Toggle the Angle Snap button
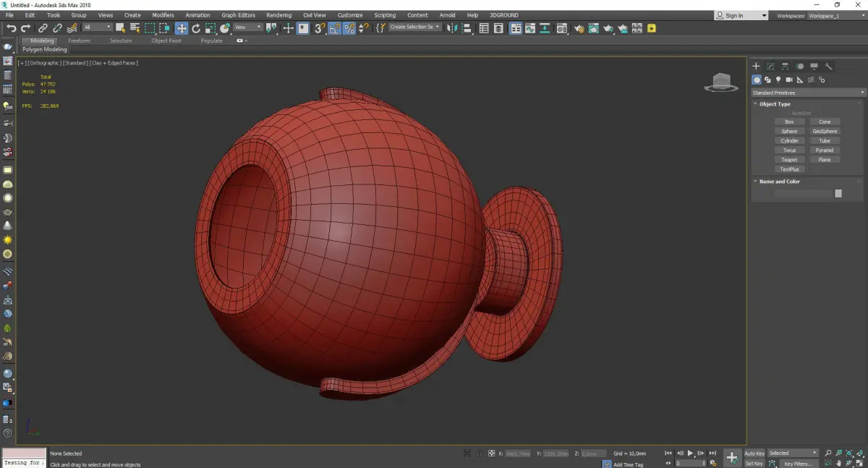Image resolution: width=868 pixels, height=468 pixels. click(x=335, y=28)
